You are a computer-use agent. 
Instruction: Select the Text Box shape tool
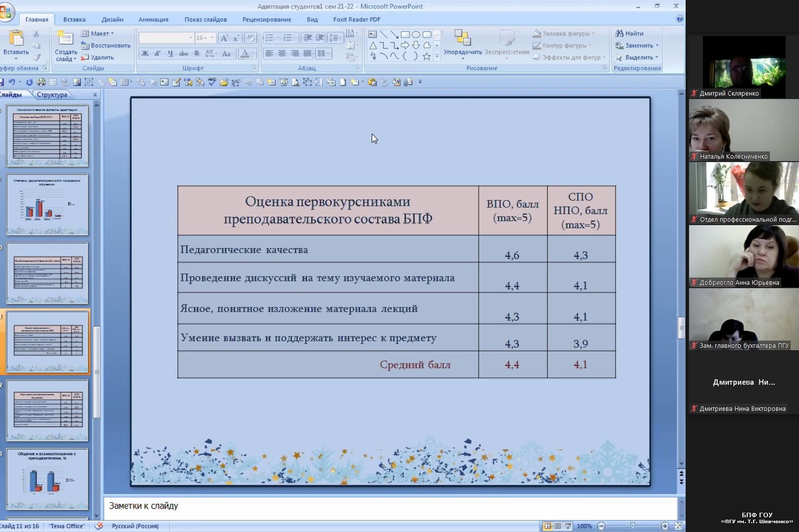coord(373,34)
